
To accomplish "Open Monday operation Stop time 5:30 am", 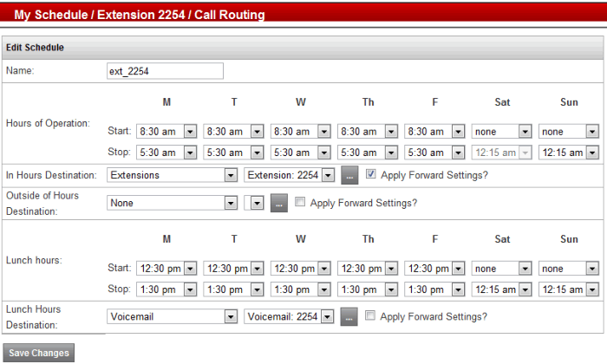I will coord(166,153).
